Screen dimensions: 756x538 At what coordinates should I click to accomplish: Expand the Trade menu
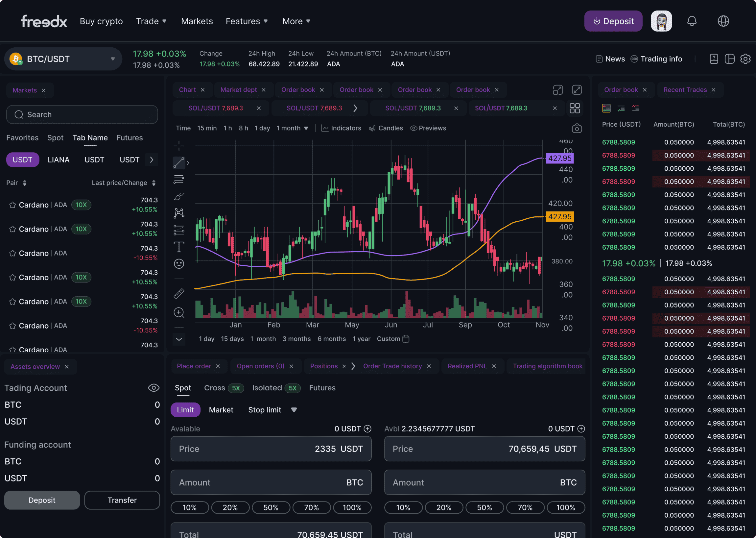(x=151, y=21)
